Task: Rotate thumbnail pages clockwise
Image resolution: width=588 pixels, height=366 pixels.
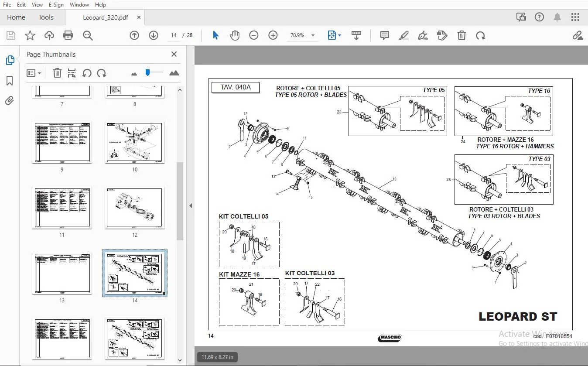Action: 102,73
